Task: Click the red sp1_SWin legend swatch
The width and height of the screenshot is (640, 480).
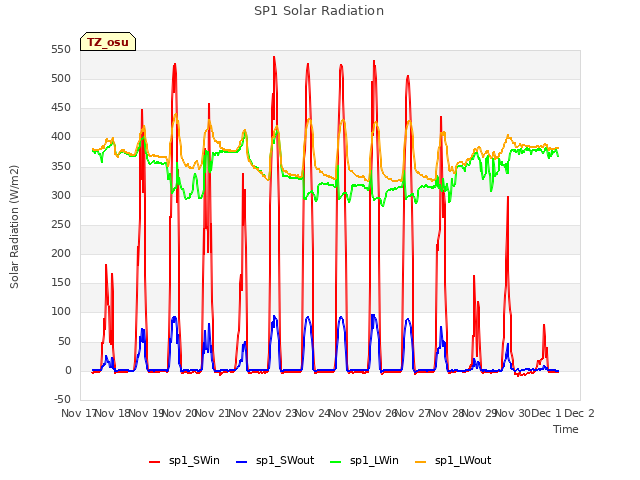Action: (x=155, y=462)
